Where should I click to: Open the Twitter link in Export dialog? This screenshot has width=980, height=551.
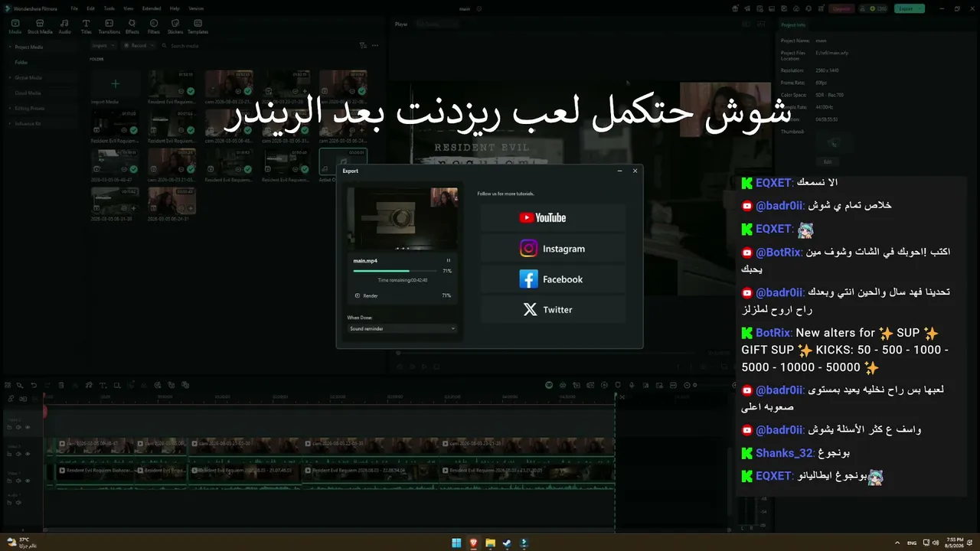pyautogui.click(x=553, y=310)
